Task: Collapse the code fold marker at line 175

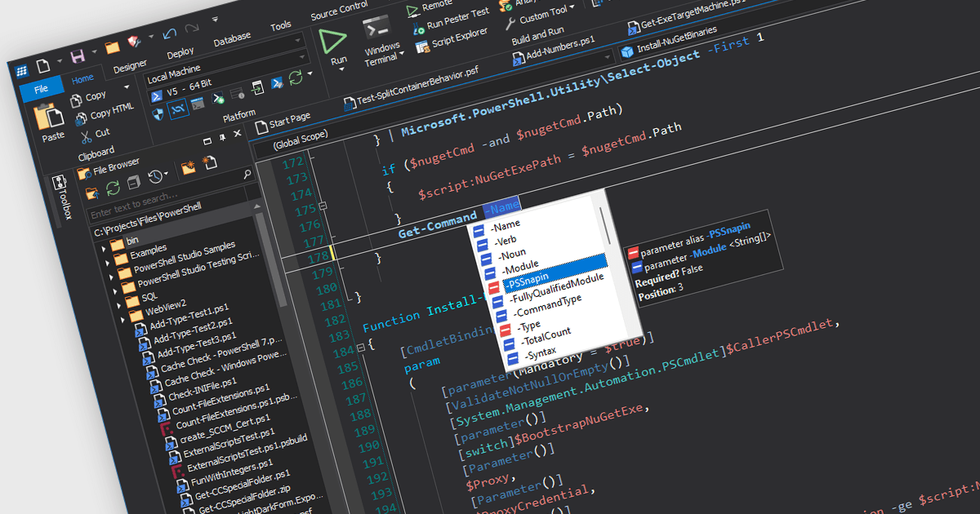Action: point(323,207)
